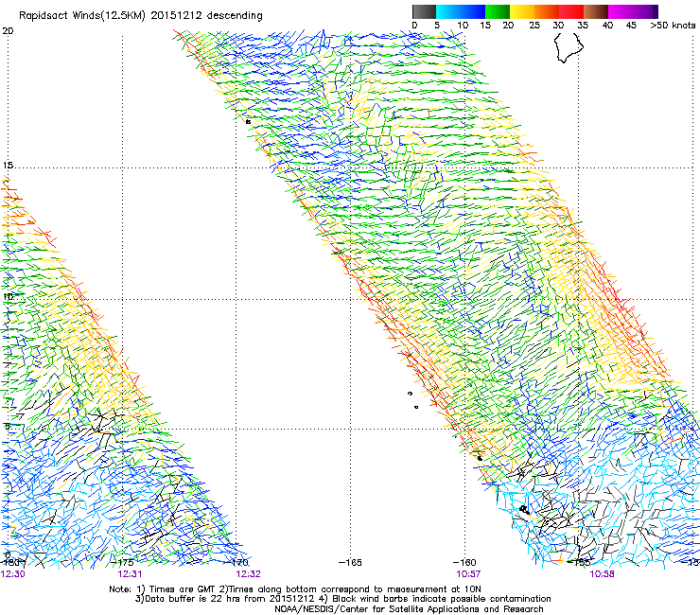Click the red 30-35 knots legend swatch
The image size is (700, 615).
pyautogui.click(x=571, y=11)
